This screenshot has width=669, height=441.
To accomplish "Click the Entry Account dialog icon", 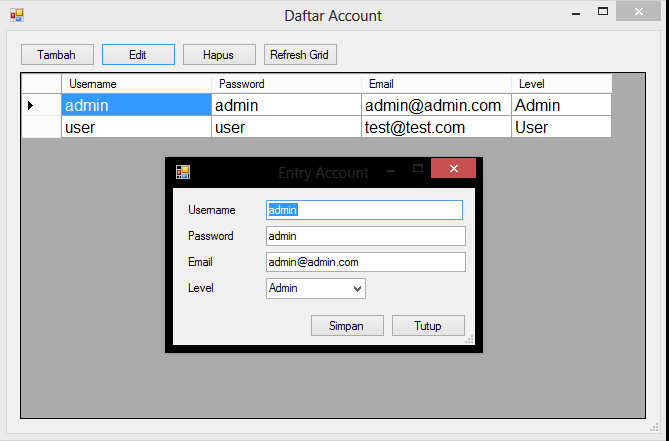I will tap(182, 172).
